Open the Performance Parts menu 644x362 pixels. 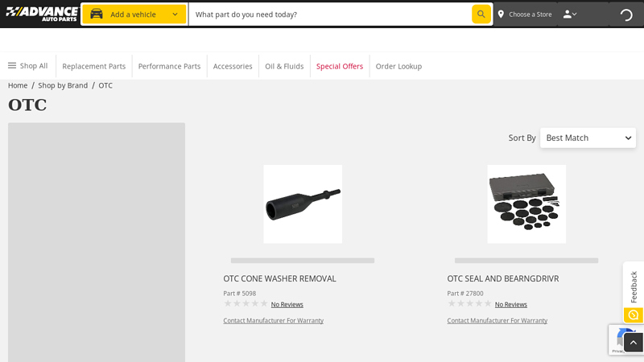[x=169, y=66]
